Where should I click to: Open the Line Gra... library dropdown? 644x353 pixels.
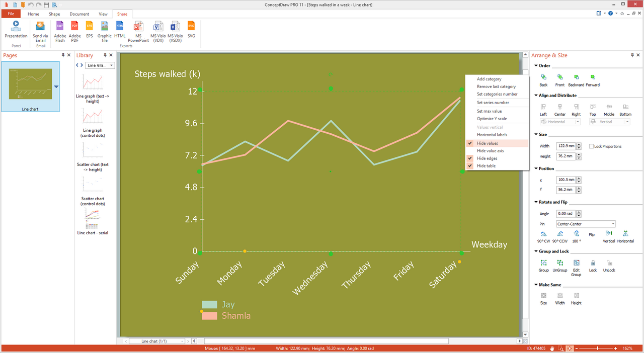point(100,65)
